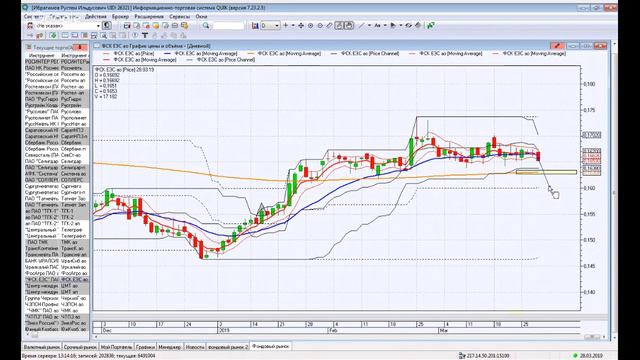Select the СевСт-ао row in list
Image resolution: width=640 pixels, height=360 pixels.
point(56,155)
